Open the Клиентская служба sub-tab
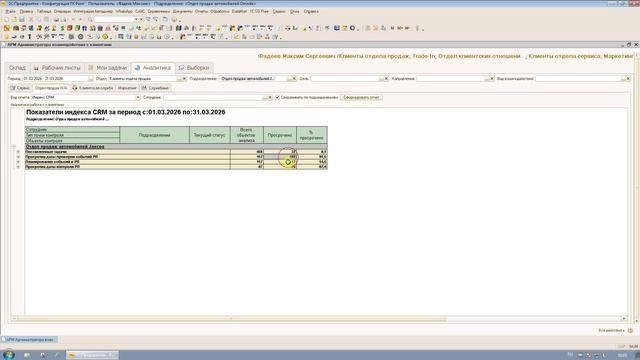Image resolution: width=640 pixels, height=360 pixels. [93, 88]
